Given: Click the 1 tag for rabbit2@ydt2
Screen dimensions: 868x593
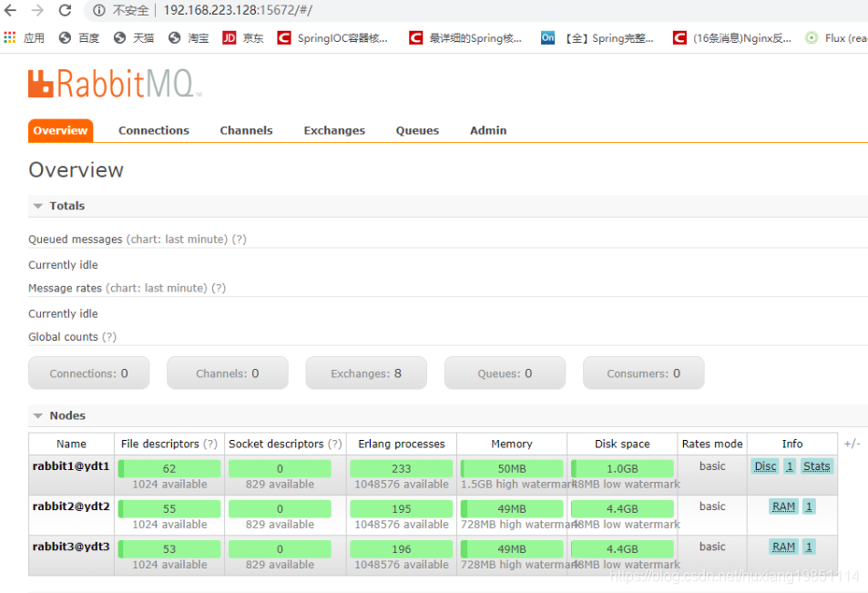Looking at the screenshot, I should (809, 506).
